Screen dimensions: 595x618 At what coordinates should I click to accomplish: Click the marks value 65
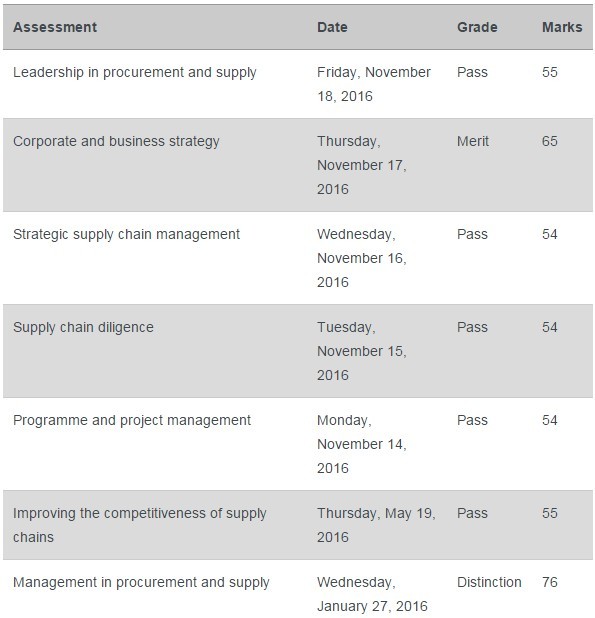(x=550, y=141)
